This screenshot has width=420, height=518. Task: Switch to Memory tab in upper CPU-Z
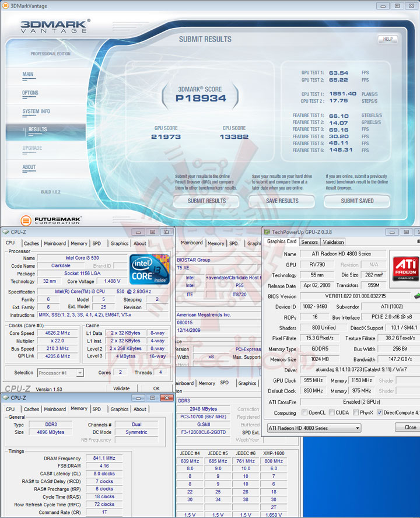coord(79,243)
